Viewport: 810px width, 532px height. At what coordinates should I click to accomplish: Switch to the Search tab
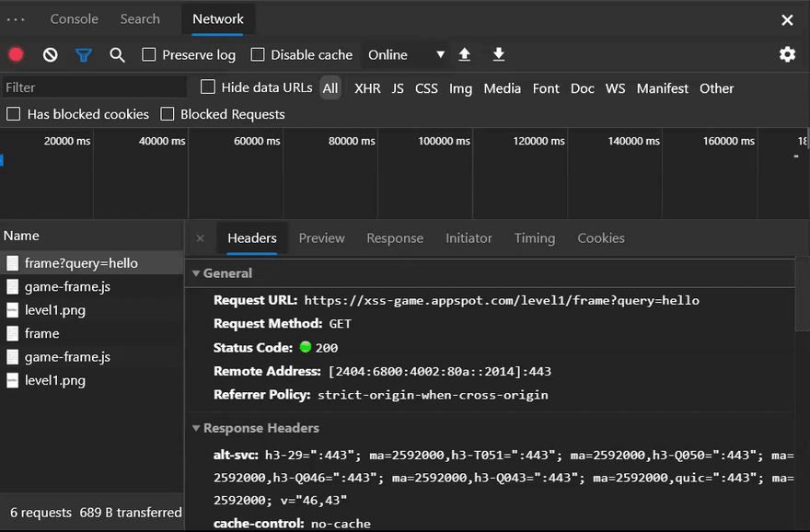tap(140, 19)
